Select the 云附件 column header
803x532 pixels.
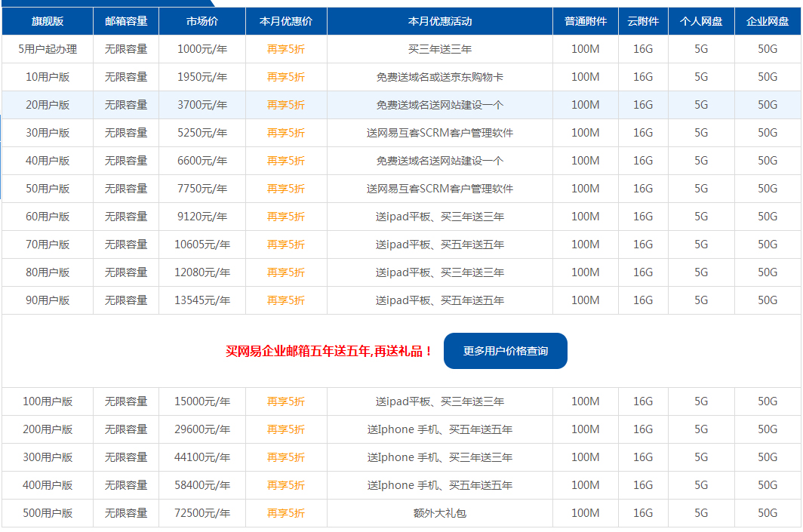coord(643,21)
